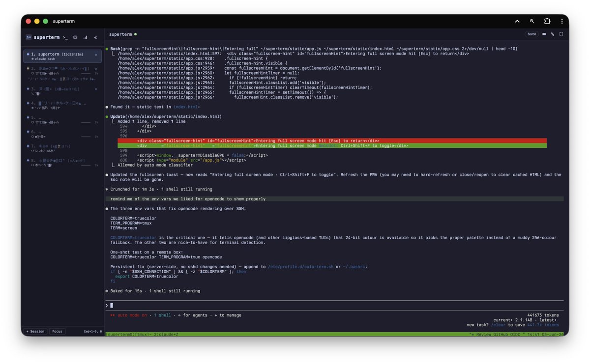Image resolution: width=590 pixels, height=364 pixels.
Task: Click the 'TERM=screen' line
Action: 123,228
